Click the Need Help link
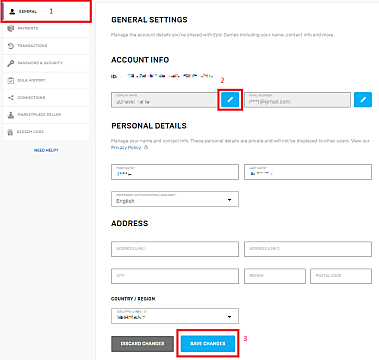The height and width of the screenshot is (360, 379). click(46, 150)
